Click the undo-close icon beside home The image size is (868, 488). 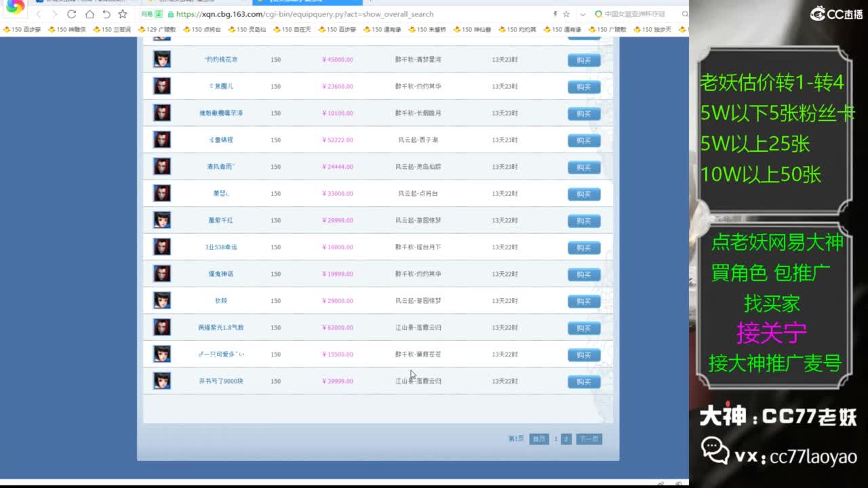[x=106, y=14]
